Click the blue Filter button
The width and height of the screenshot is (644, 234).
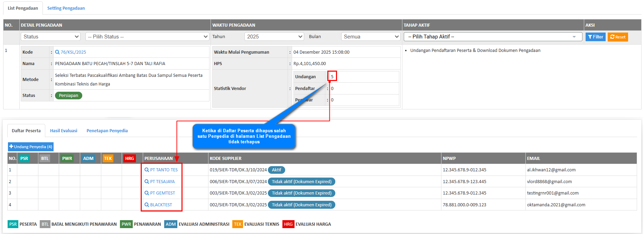coord(595,37)
